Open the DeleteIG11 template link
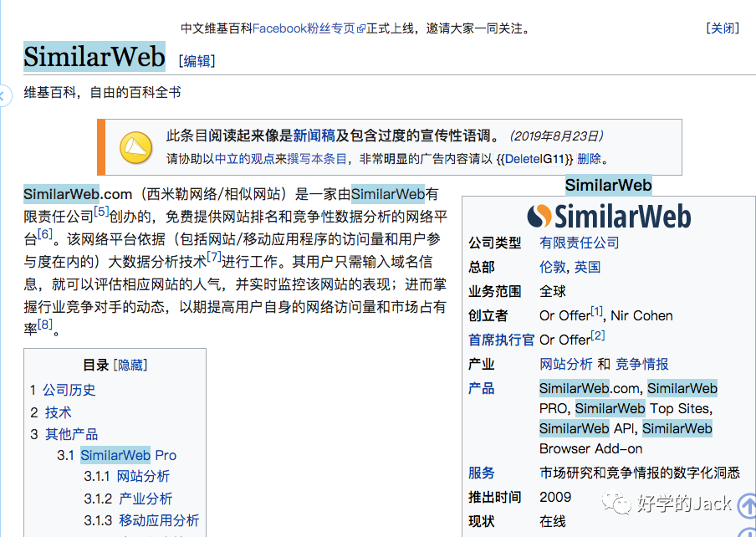 point(535,159)
